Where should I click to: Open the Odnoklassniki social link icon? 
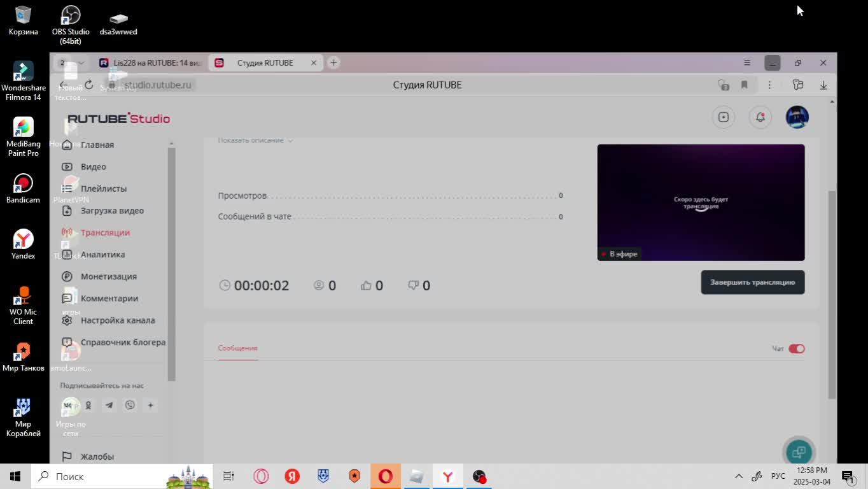pyautogui.click(x=88, y=405)
